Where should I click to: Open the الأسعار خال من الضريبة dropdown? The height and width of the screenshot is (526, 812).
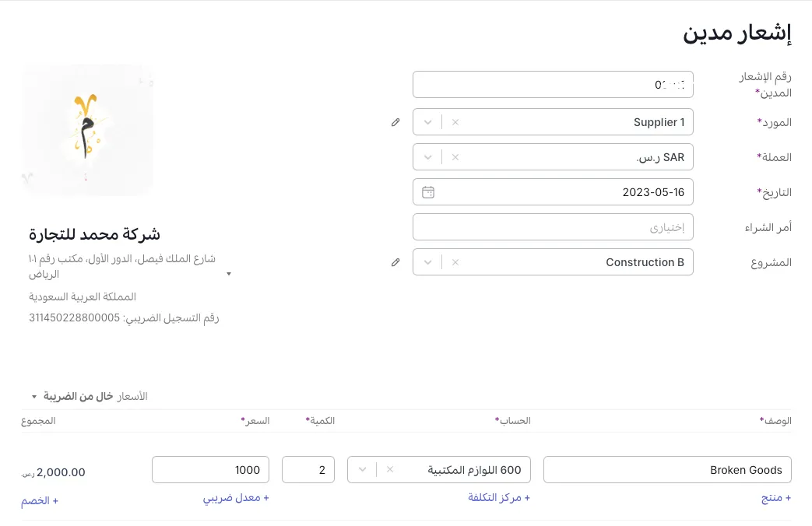(x=33, y=396)
